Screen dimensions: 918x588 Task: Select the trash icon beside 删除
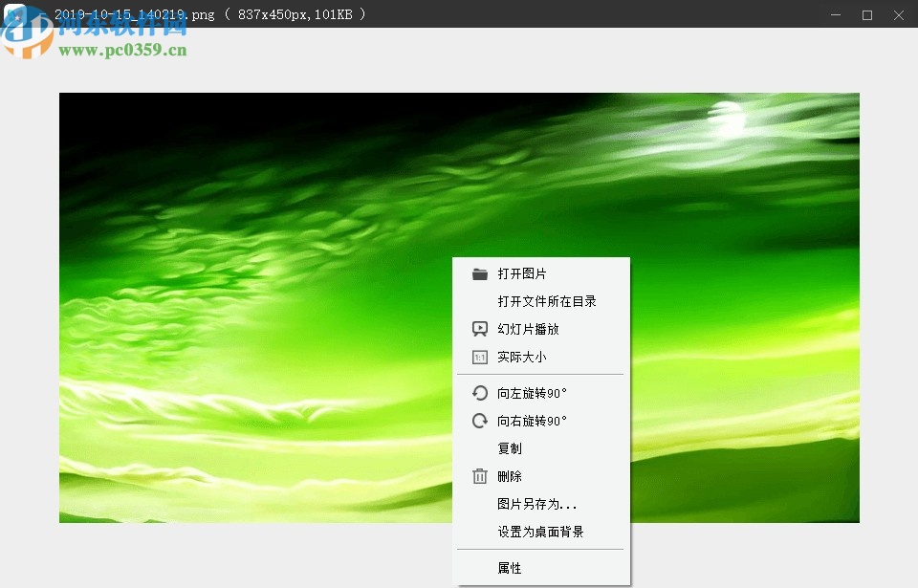pyautogui.click(x=479, y=475)
